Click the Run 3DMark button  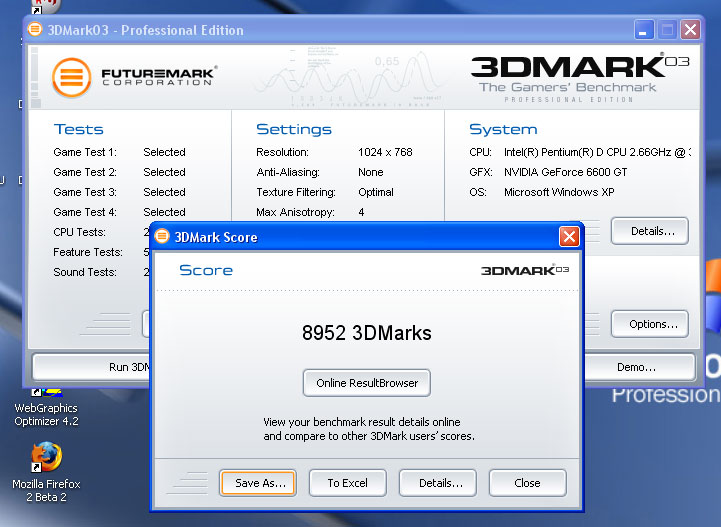click(92, 367)
